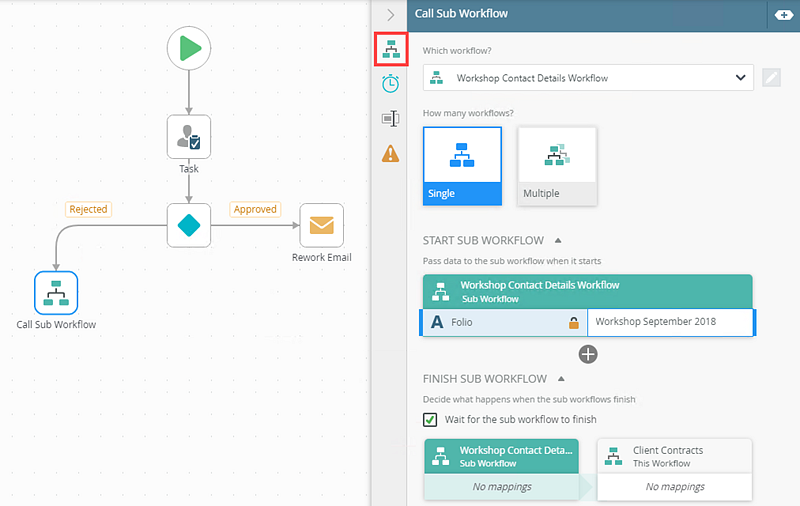Choose the Multiple workflows option
This screenshot has height=506, width=800.
coord(557,166)
